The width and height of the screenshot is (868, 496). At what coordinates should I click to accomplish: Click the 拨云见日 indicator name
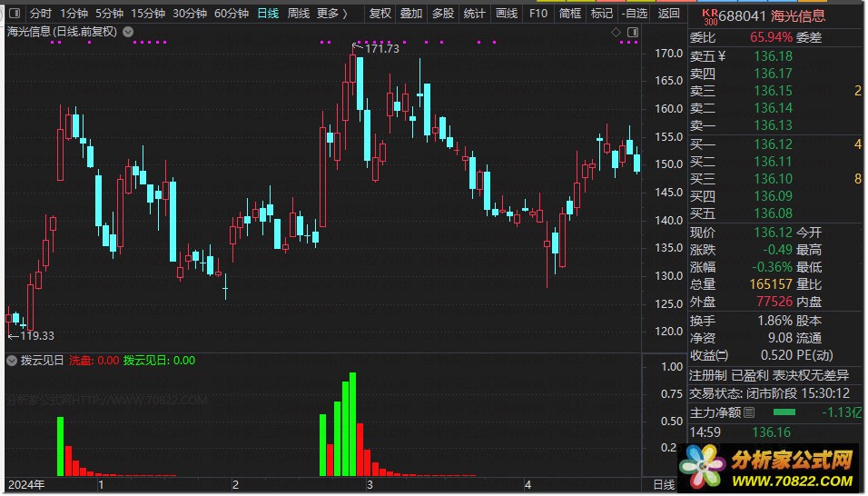coord(43,361)
